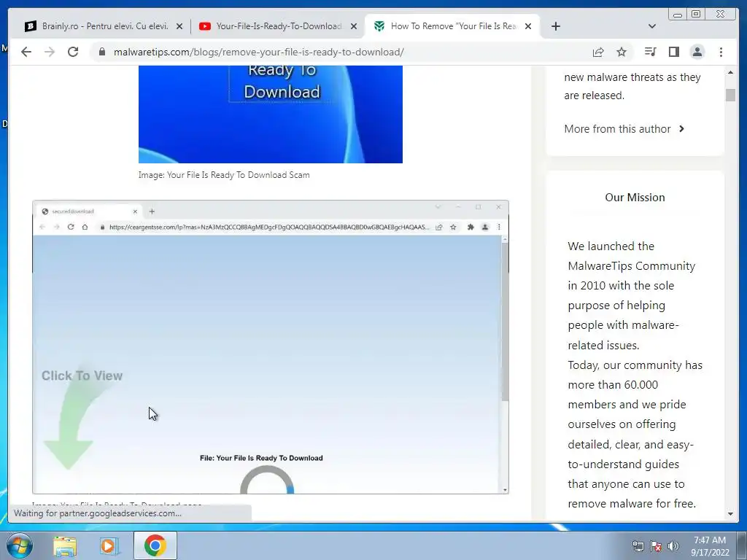This screenshot has width=747, height=560.
Task: Open the Chrome profile avatar
Action: 697,52
